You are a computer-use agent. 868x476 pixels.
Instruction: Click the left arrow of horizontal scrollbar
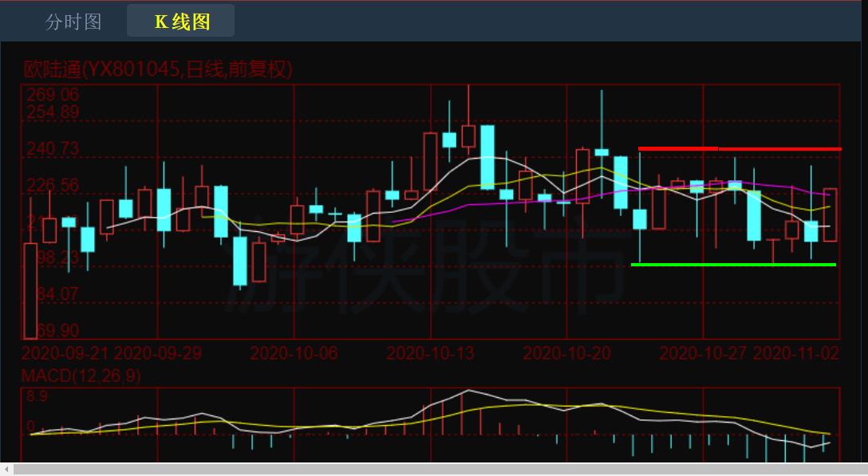coord(6,469)
